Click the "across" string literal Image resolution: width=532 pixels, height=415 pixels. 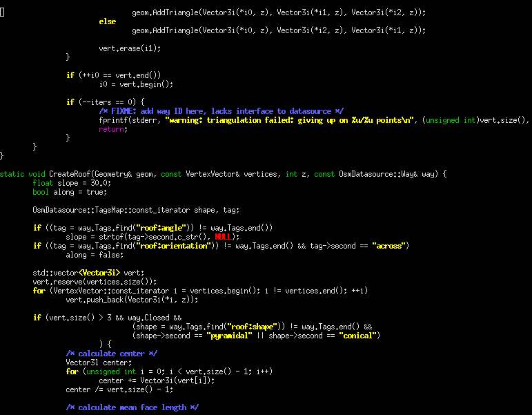391,246
